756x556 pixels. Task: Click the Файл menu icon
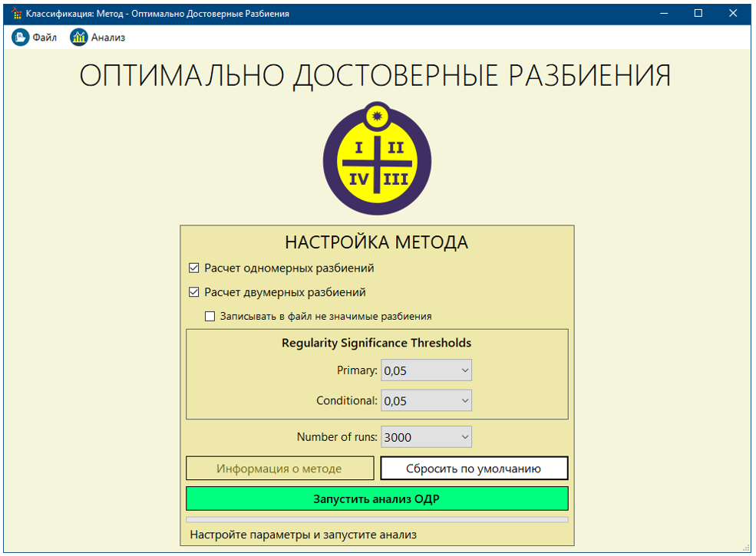pos(20,37)
